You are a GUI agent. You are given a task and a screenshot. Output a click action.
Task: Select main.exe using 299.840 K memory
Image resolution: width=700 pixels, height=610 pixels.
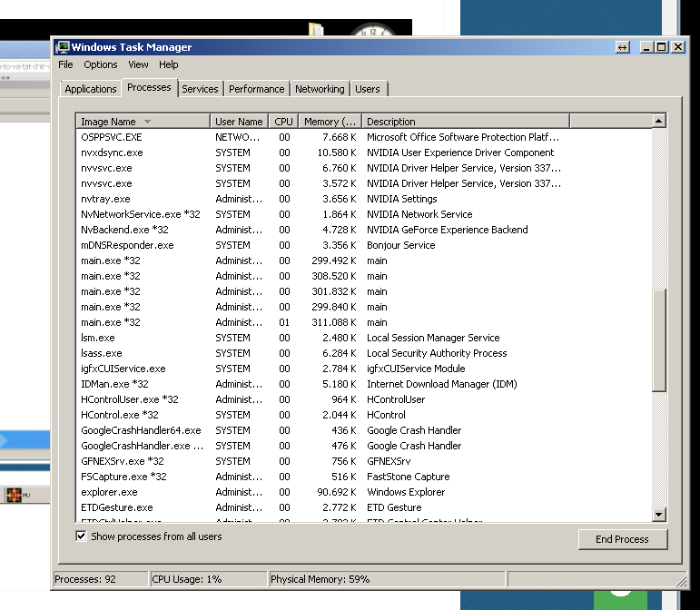(x=364, y=307)
